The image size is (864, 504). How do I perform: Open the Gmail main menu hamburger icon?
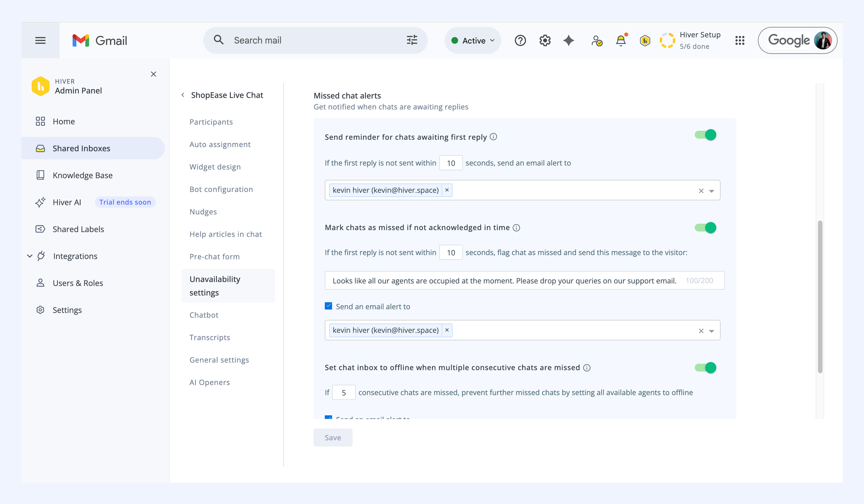pos(40,40)
